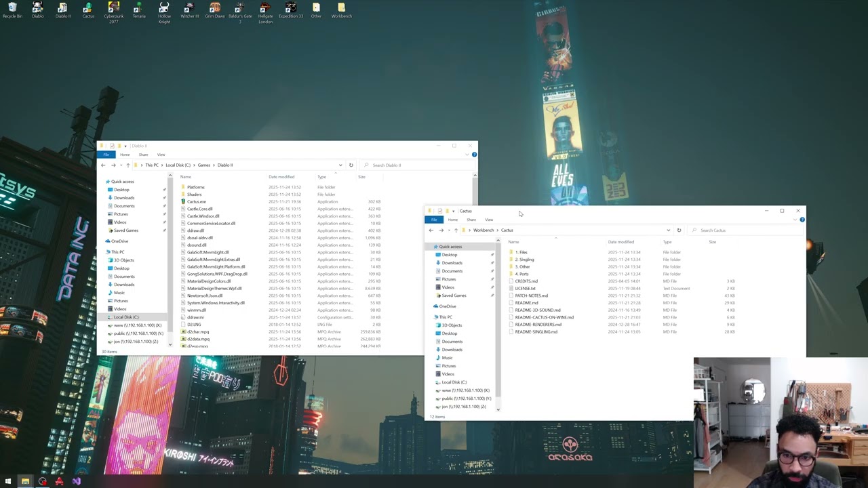This screenshot has height=488, width=868.
Task: Sort by Size in Cactus window
Action: [x=712, y=242]
